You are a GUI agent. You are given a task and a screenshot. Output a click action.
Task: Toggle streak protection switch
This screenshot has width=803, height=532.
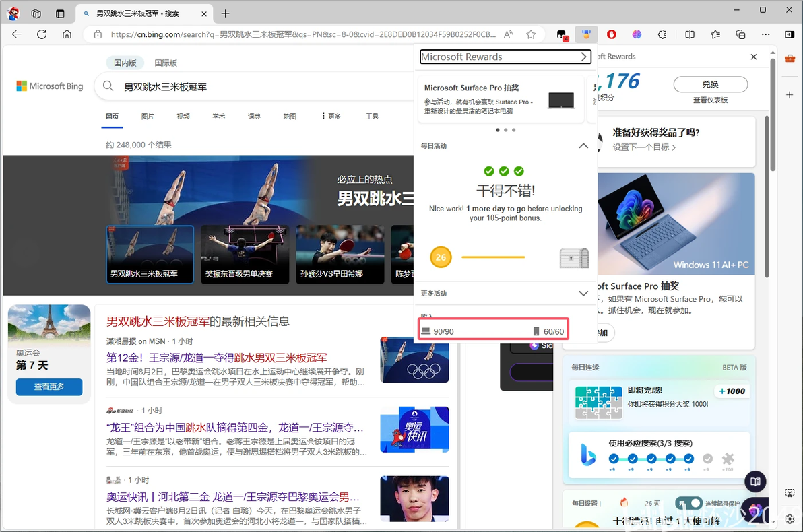(688, 503)
